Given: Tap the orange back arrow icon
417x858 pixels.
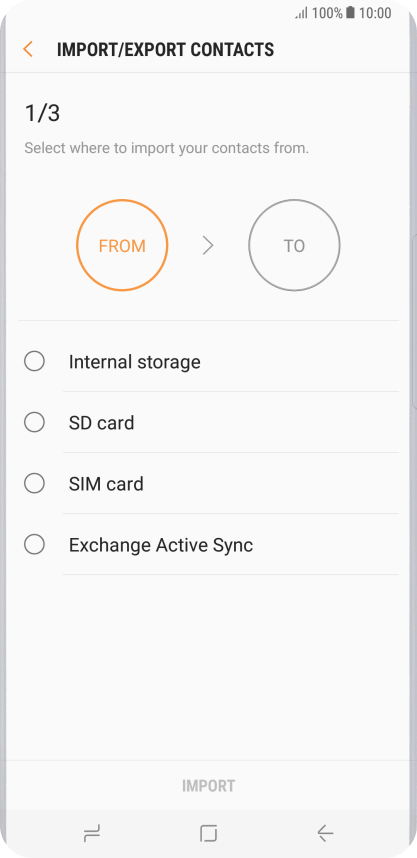Looking at the screenshot, I should tap(28, 49).
